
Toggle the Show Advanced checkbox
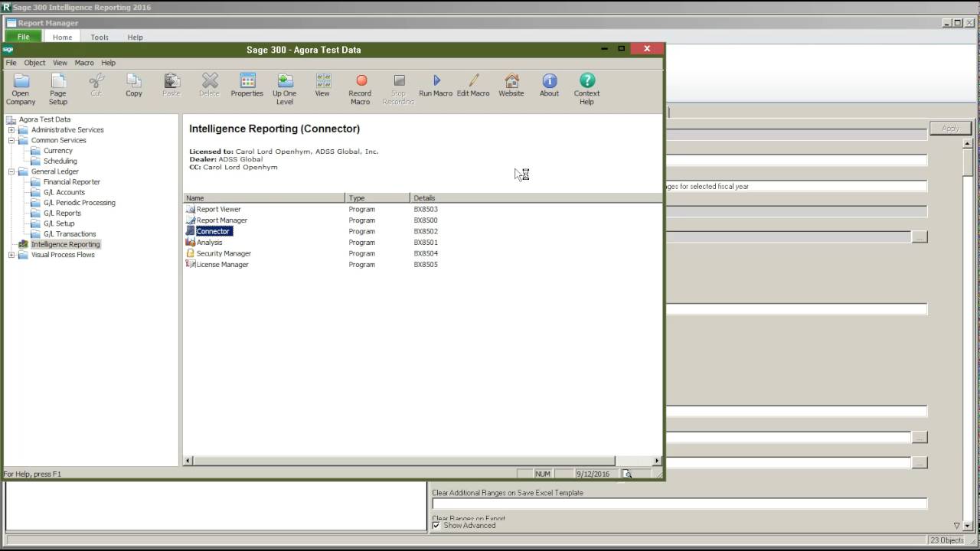pyautogui.click(x=436, y=526)
